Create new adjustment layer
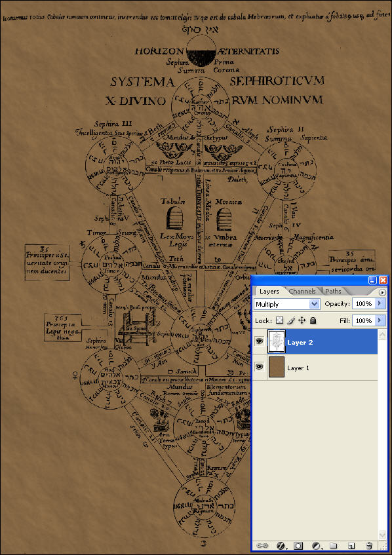The image size is (392, 555). tap(317, 546)
